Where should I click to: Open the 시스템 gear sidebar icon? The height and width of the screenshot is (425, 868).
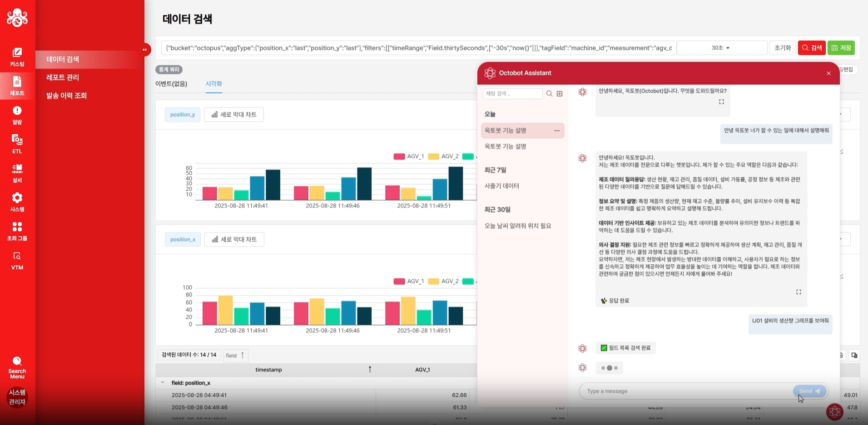[17, 202]
